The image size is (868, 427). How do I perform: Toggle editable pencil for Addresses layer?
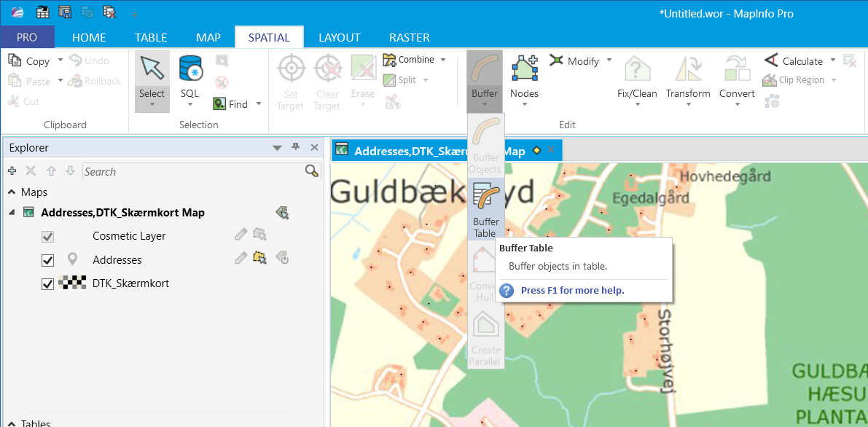[x=241, y=258]
